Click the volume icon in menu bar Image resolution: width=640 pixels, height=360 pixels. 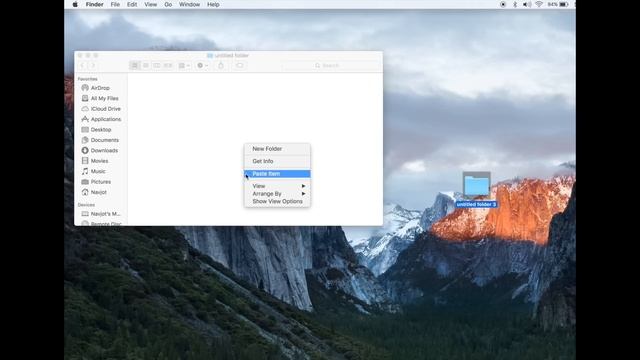click(527, 4)
